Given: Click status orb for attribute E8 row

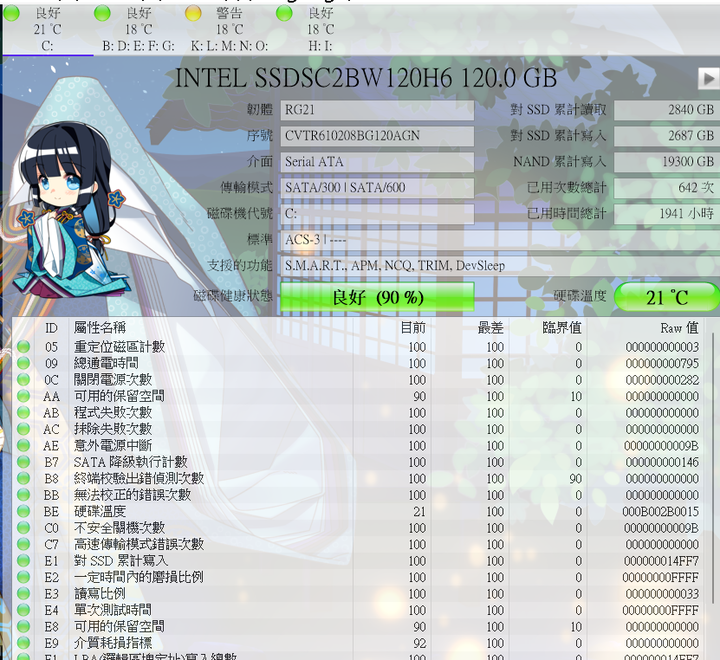Looking at the screenshot, I should tap(23, 627).
